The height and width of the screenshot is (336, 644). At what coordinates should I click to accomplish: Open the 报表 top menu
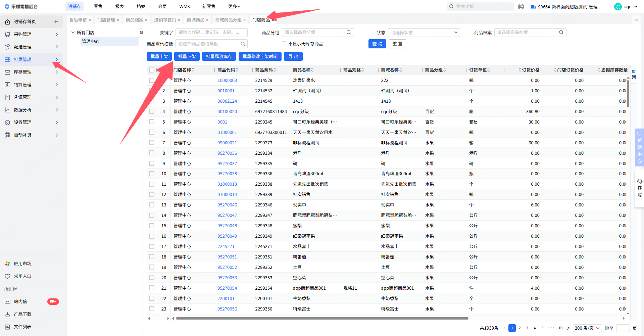click(119, 6)
